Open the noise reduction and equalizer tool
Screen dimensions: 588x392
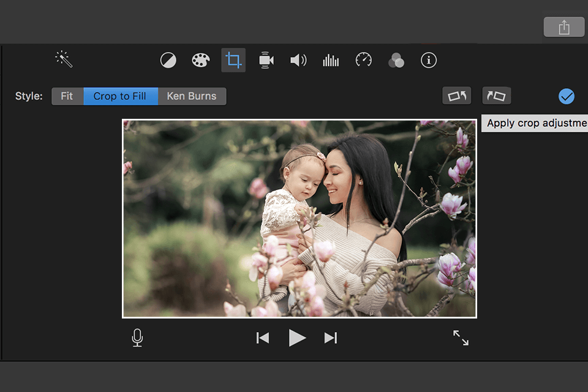click(331, 60)
